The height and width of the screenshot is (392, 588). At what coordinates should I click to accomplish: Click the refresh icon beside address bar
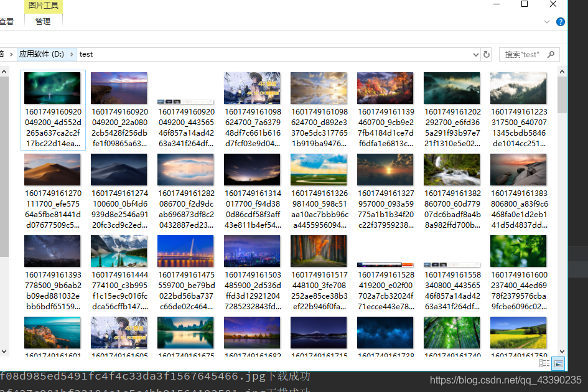click(487, 54)
